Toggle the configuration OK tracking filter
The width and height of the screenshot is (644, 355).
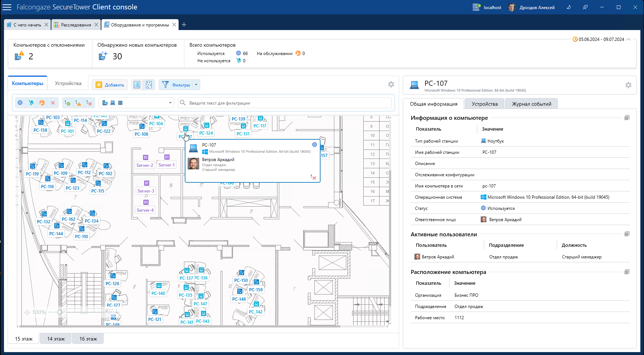[67, 103]
